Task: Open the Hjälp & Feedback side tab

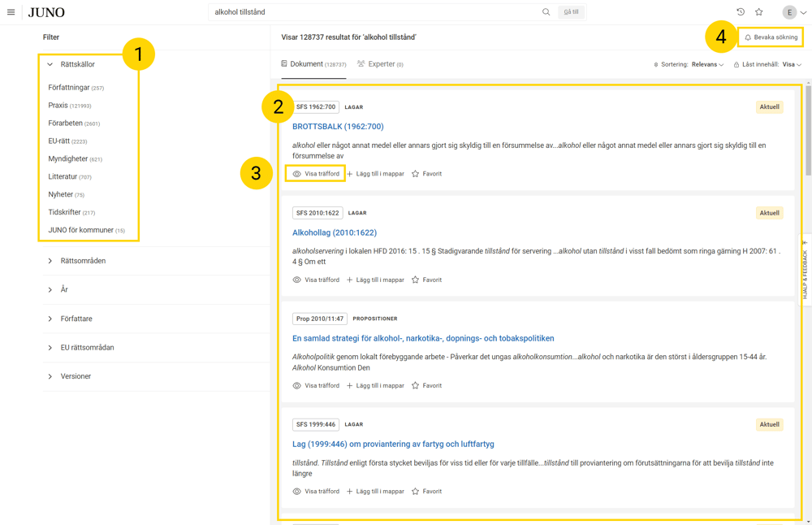Action: [805, 270]
